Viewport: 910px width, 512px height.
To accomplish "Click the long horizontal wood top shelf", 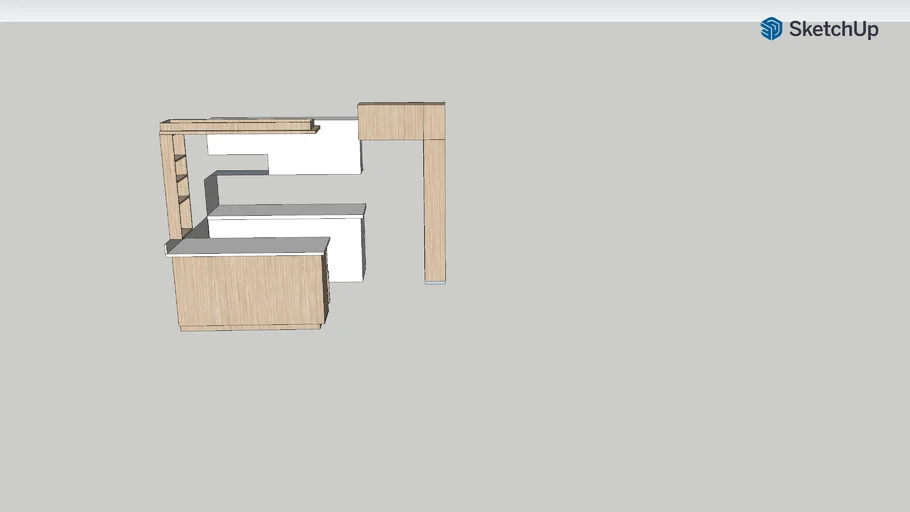I will [237, 127].
